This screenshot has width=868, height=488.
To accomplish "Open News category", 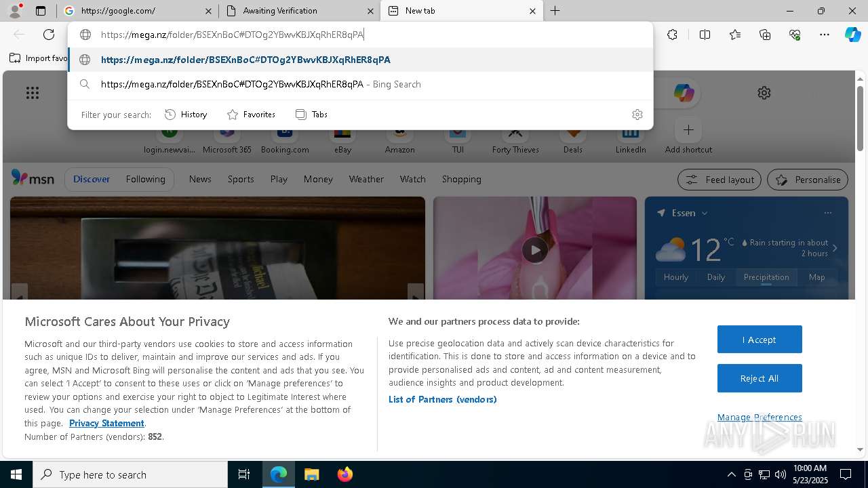I will click(x=200, y=179).
